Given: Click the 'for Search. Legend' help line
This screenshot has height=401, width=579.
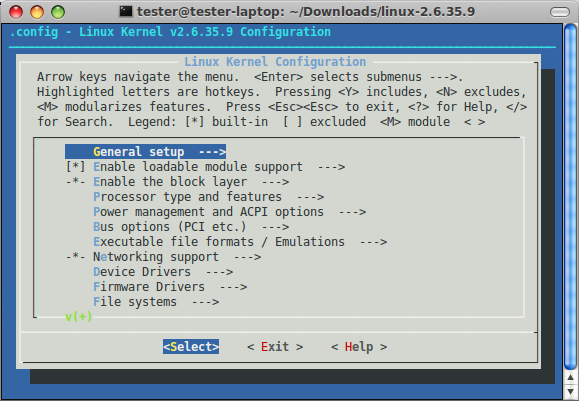Looking at the screenshot, I should (x=261, y=122).
